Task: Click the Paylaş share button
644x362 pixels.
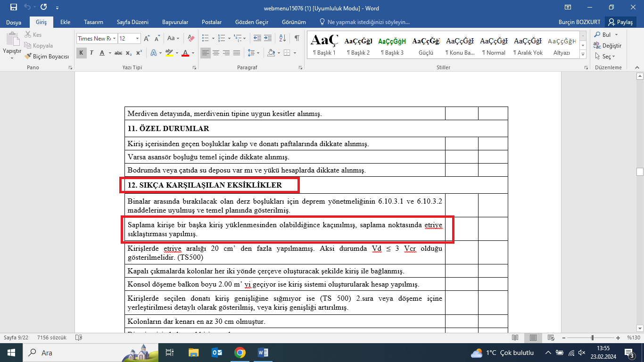Action: (620, 22)
